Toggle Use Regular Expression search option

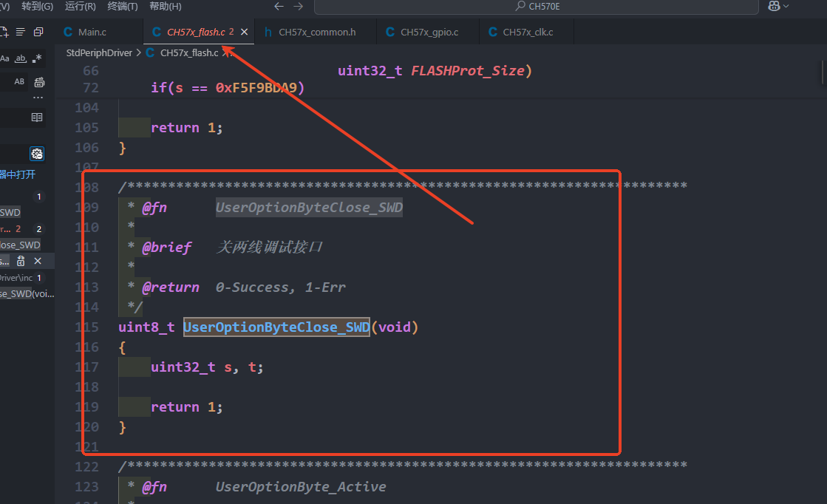pyautogui.click(x=38, y=58)
